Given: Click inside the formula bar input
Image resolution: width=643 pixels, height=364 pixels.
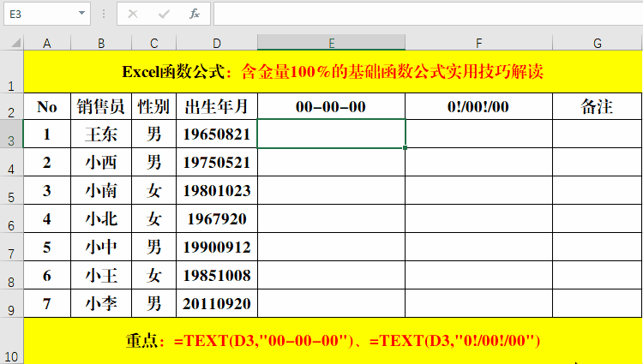Looking at the screenshot, I should click(428, 14).
